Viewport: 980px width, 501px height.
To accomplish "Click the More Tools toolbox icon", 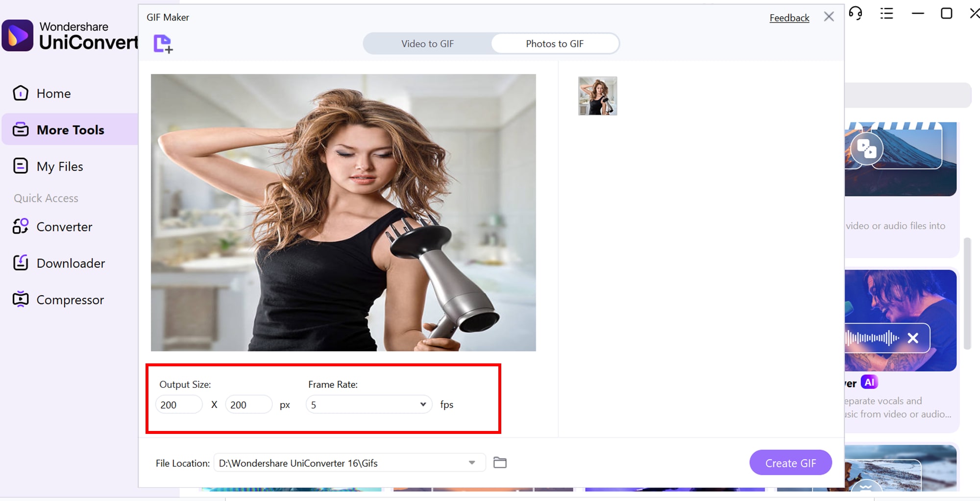I will coord(21,129).
